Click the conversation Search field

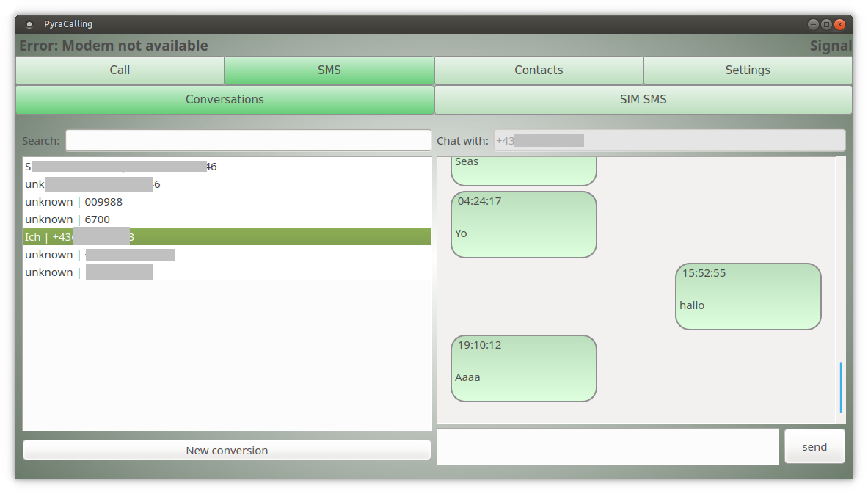(x=248, y=140)
